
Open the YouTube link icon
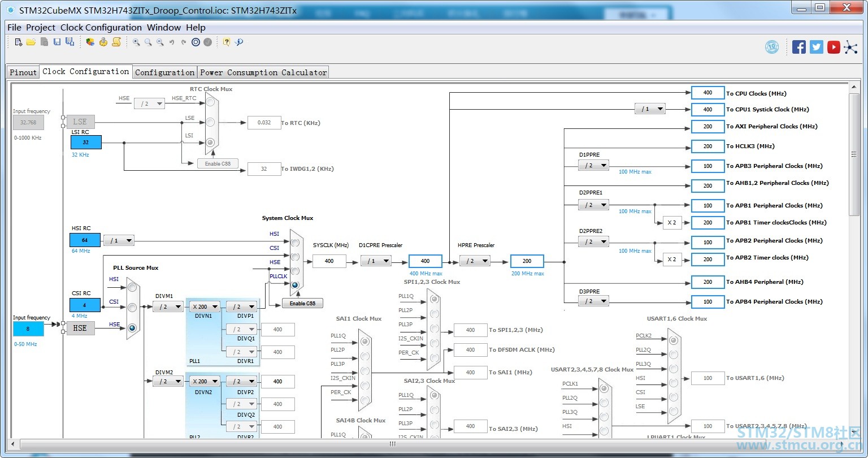tap(834, 47)
